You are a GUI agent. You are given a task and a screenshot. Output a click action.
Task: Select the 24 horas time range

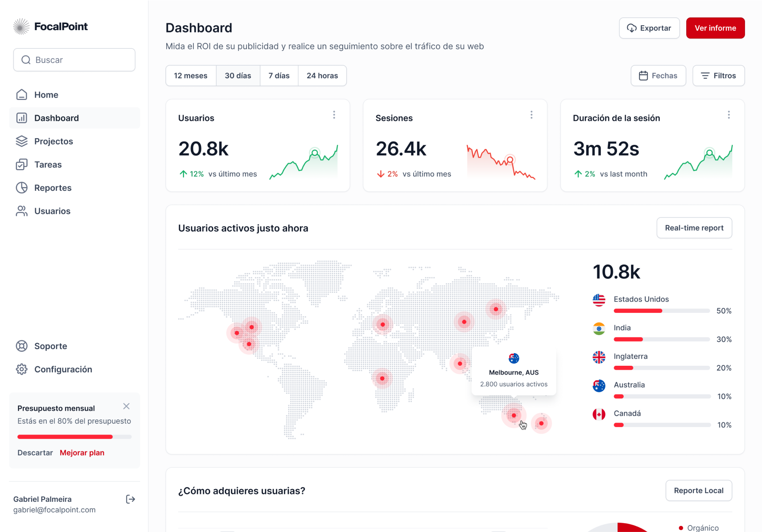322,76
